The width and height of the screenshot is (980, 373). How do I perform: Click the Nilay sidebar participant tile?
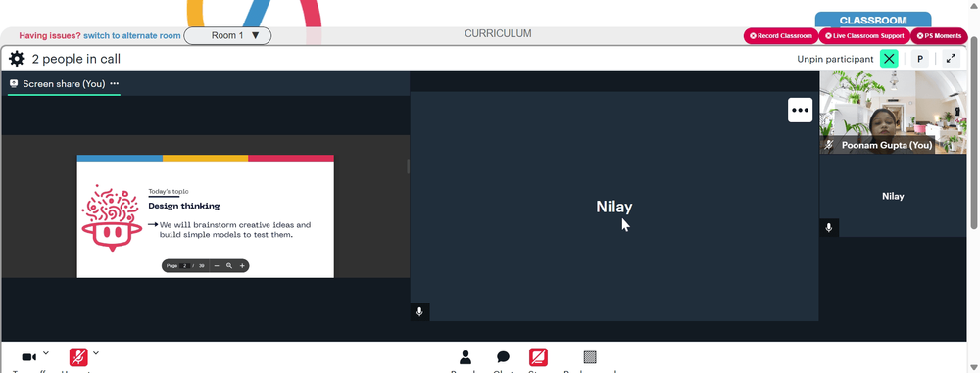(x=893, y=196)
